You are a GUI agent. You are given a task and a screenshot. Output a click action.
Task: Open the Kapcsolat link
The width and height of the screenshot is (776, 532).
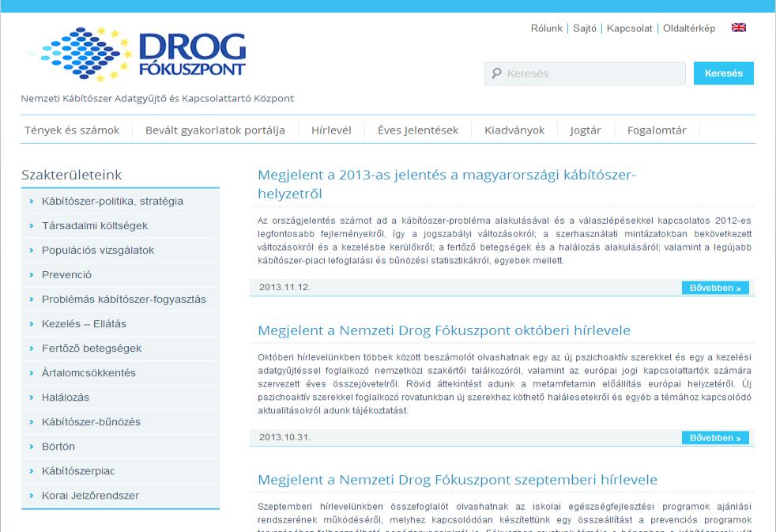630,28
